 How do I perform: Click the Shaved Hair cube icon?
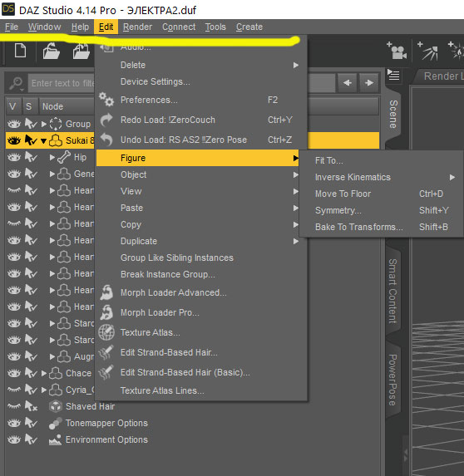[x=56, y=406]
